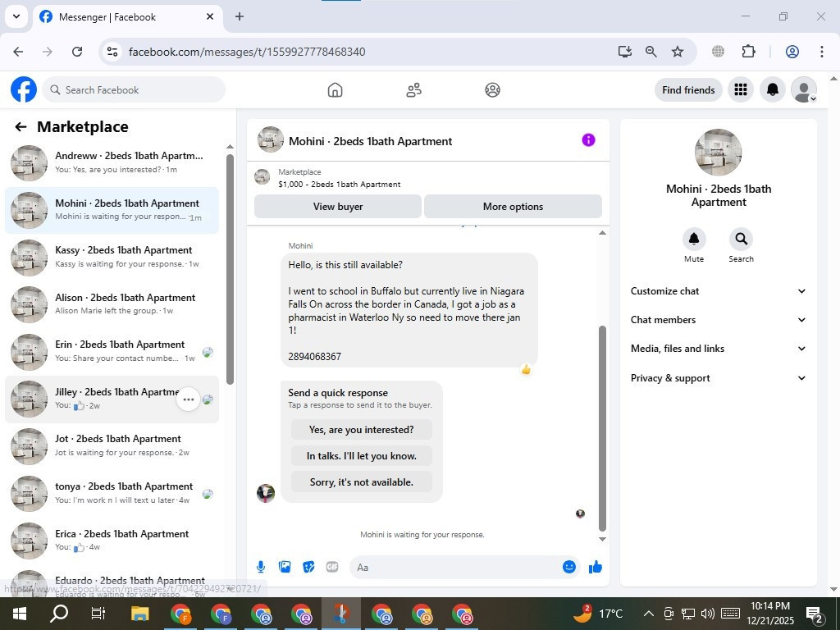The width and height of the screenshot is (840, 630).
Task: Click the More options button
Action: pyautogui.click(x=513, y=206)
